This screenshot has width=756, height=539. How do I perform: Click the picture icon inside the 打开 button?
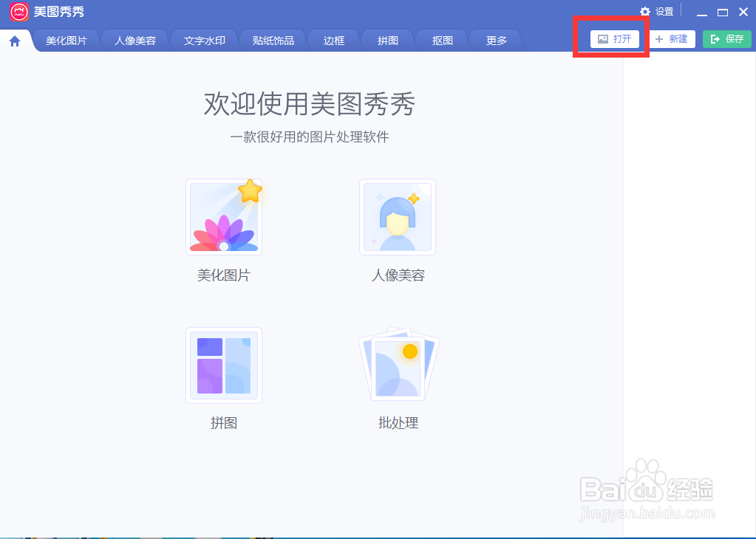603,38
